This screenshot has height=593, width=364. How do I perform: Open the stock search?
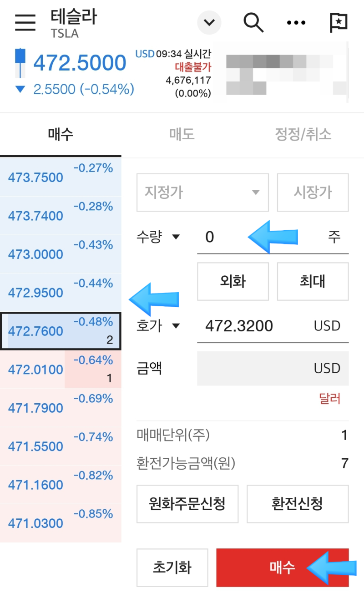[x=253, y=23]
